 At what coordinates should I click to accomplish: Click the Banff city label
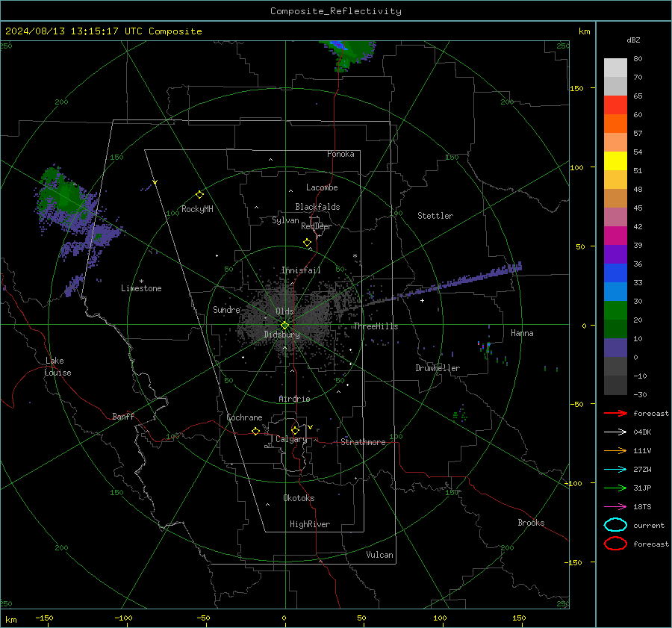(123, 416)
